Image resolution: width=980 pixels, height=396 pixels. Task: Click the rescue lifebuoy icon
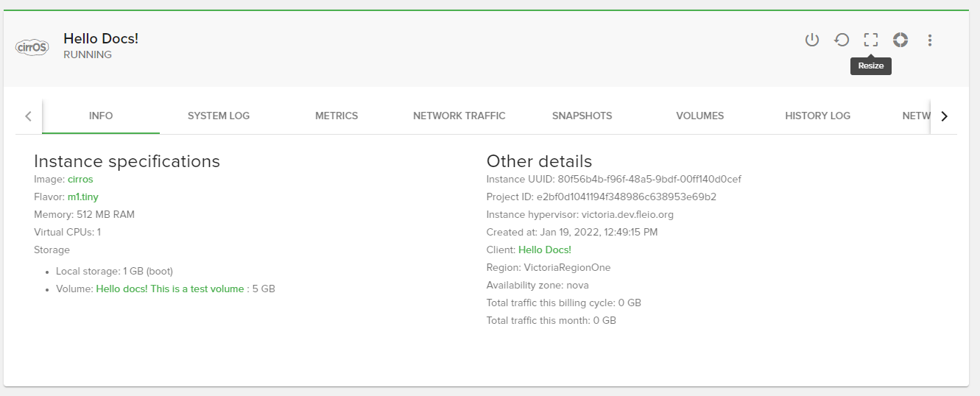click(900, 40)
